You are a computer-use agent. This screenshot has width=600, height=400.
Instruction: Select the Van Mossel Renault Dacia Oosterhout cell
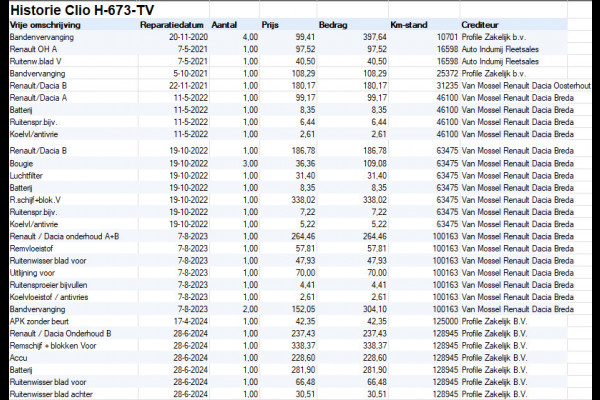[526, 86]
